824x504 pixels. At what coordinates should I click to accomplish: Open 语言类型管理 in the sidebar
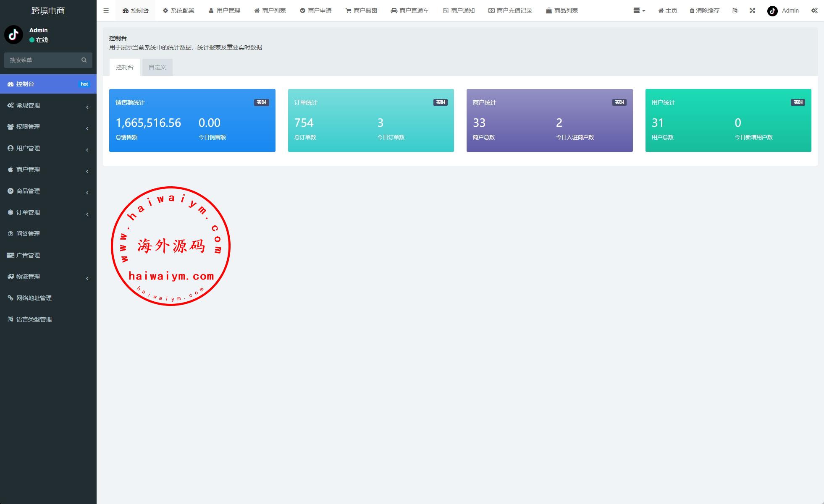(34, 319)
